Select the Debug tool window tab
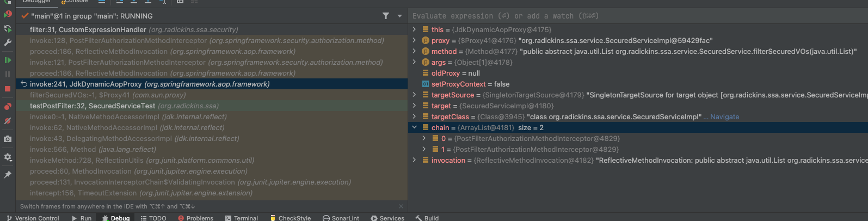 (x=116, y=218)
